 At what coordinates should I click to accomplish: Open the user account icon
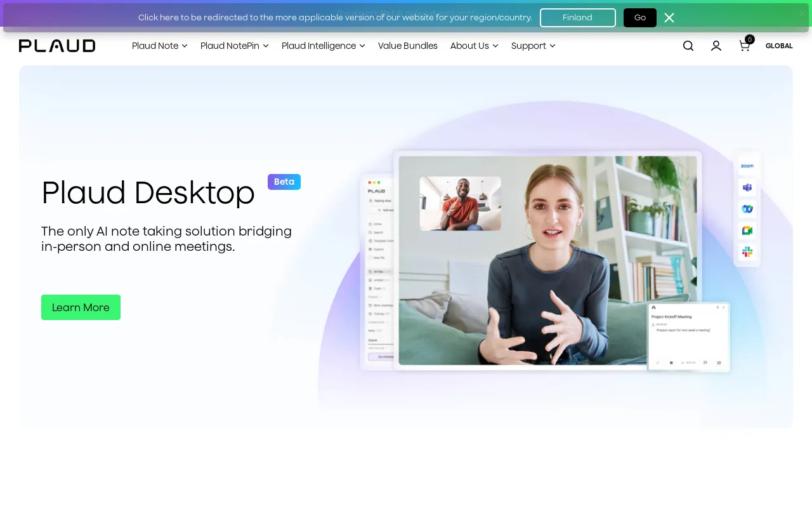click(716, 46)
